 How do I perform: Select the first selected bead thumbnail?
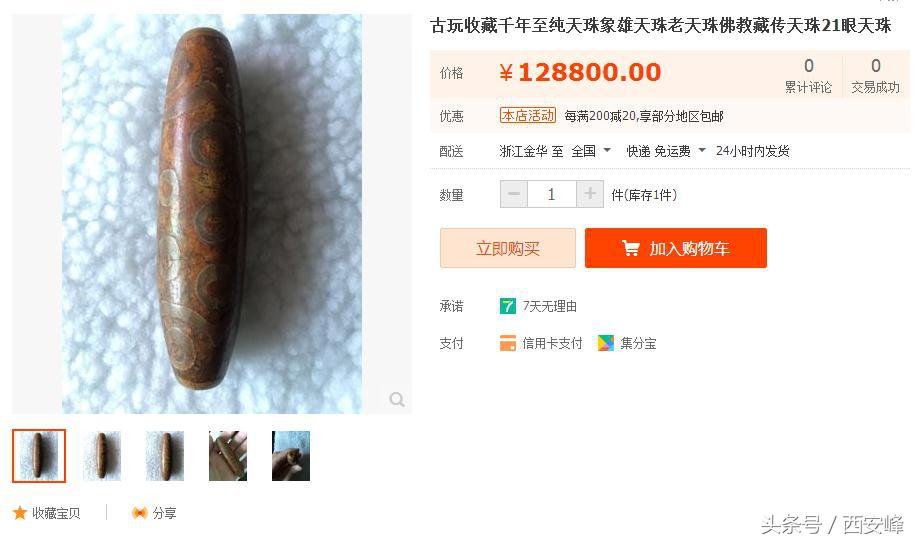pos(39,456)
